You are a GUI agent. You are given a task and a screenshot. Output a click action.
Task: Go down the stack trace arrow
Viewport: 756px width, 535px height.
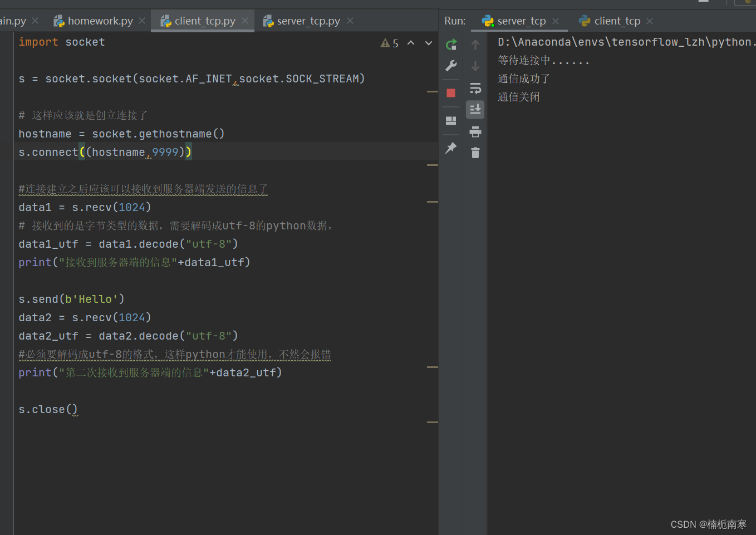475,66
